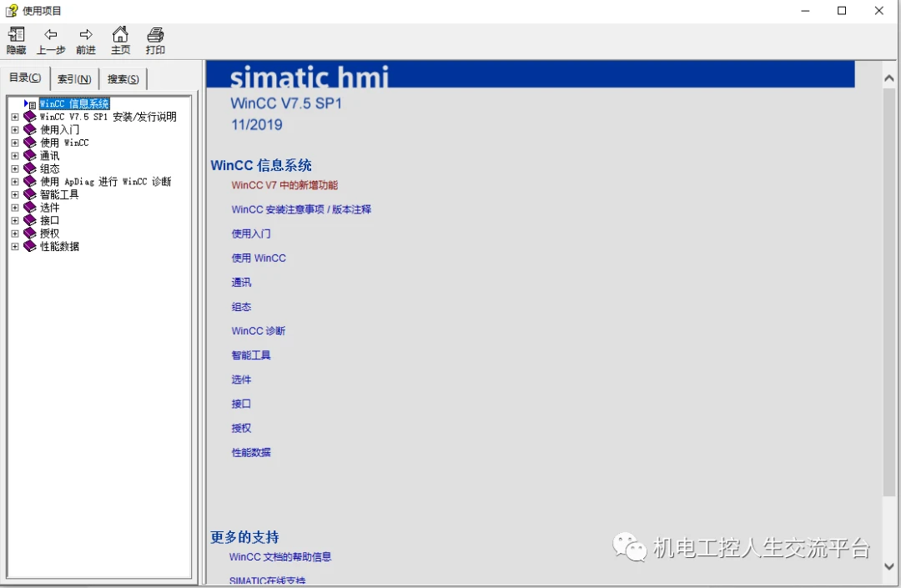The width and height of the screenshot is (901, 588).
Task: Expand the 使用 WinCC tree node
Action: coord(15,143)
